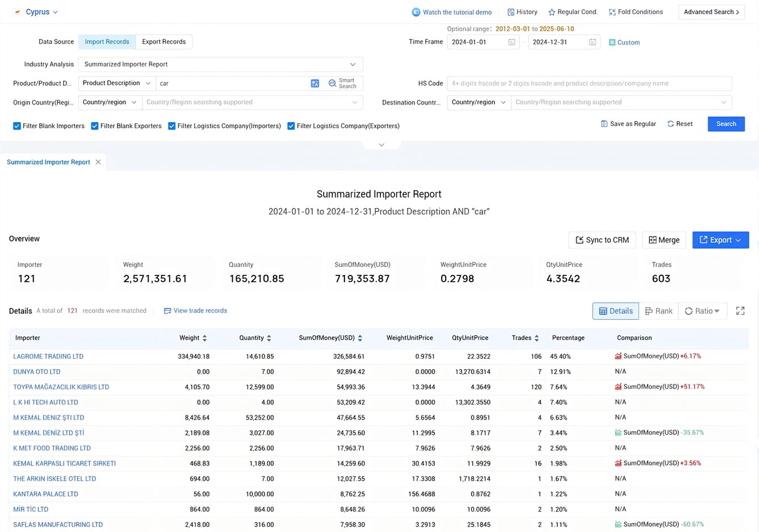Screen dimensions: 759x532
Task: Uncheck Filter Blank Importers checkbox
Action: click(17, 126)
